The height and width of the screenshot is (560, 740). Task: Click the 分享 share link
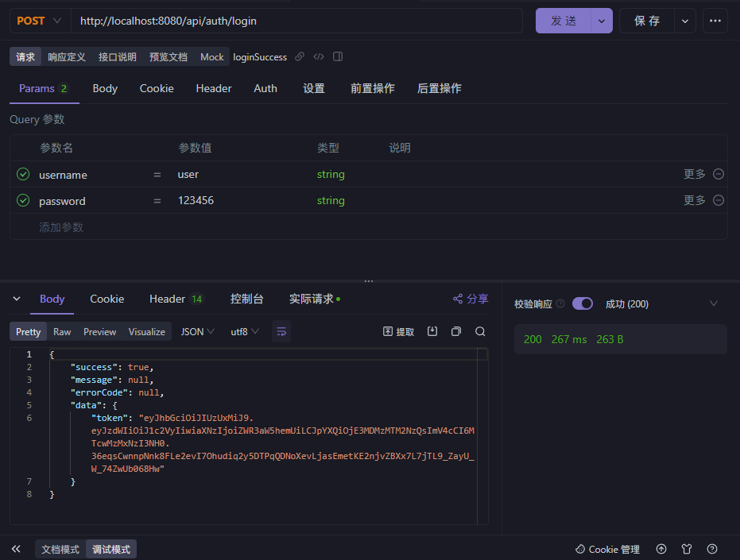click(x=471, y=299)
